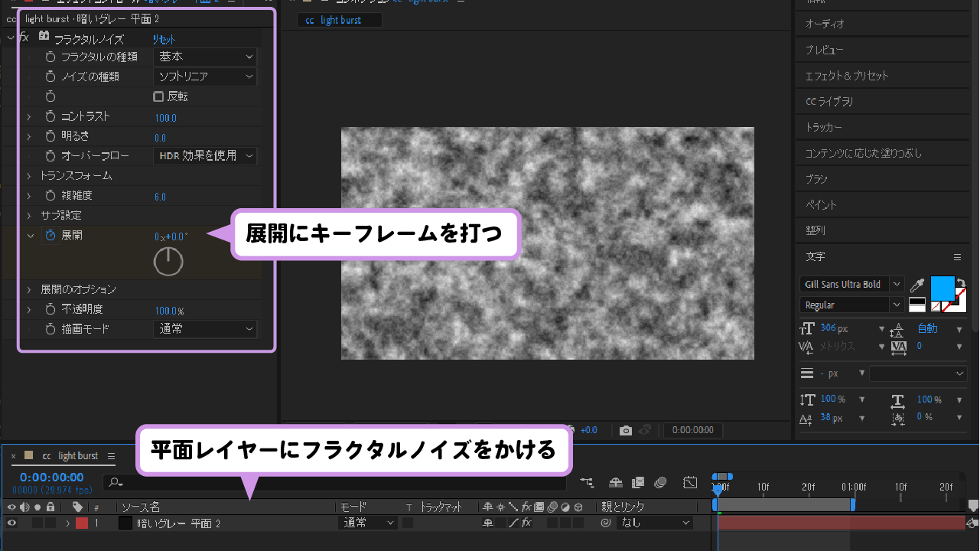Hide the 暗いグレー 平面 2 layer
The image size is (980, 551).
pos(11,523)
